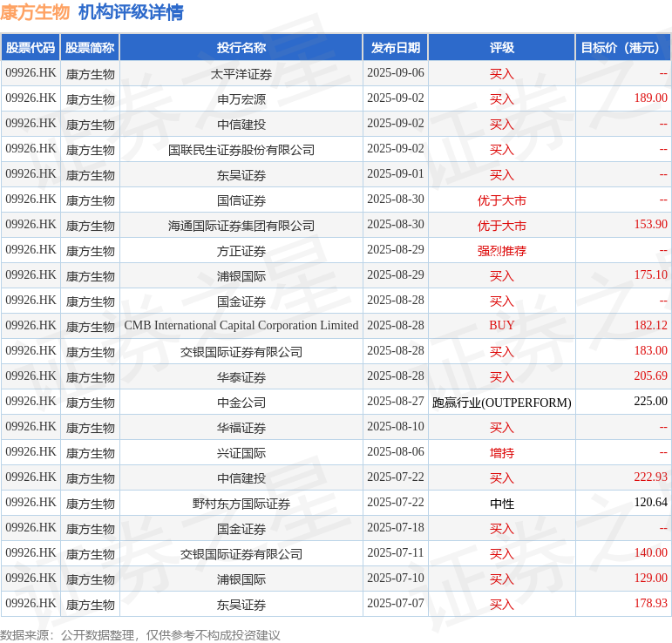Viewport: 672px width, 643px height.
Task: Select the 目标价(港元) column header
Action: (623, 48)
